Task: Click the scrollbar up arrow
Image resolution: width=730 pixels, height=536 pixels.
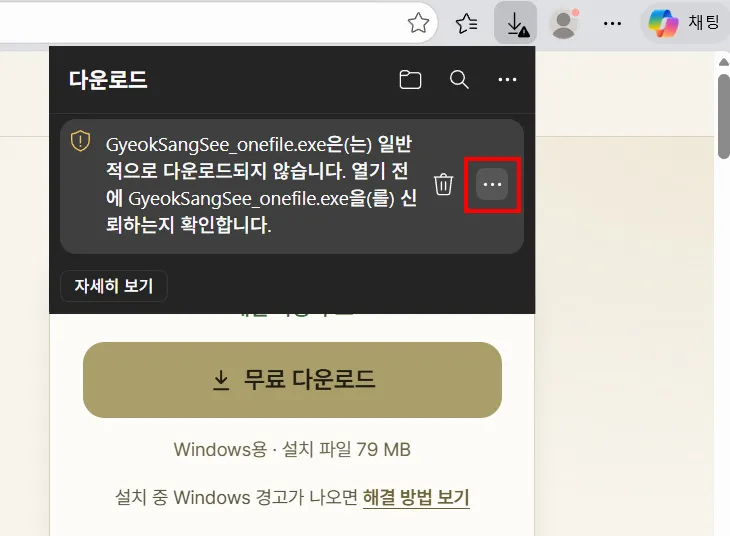Action: tap(723, 62)
